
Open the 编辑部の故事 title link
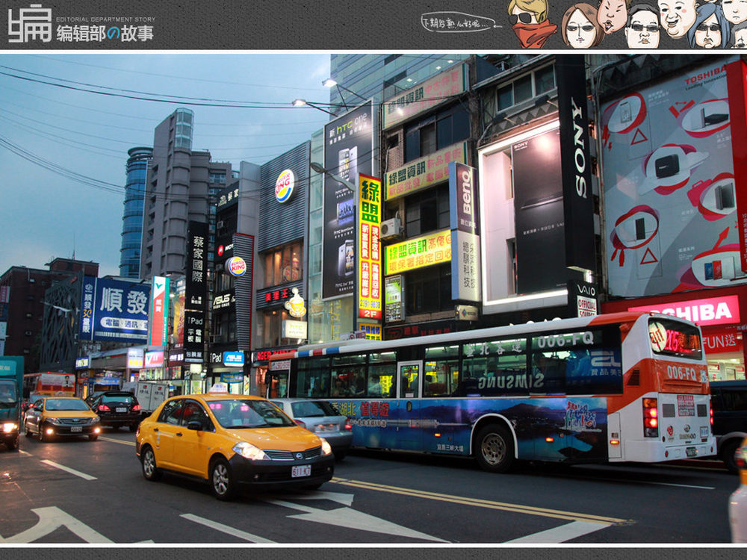point(105,34)
